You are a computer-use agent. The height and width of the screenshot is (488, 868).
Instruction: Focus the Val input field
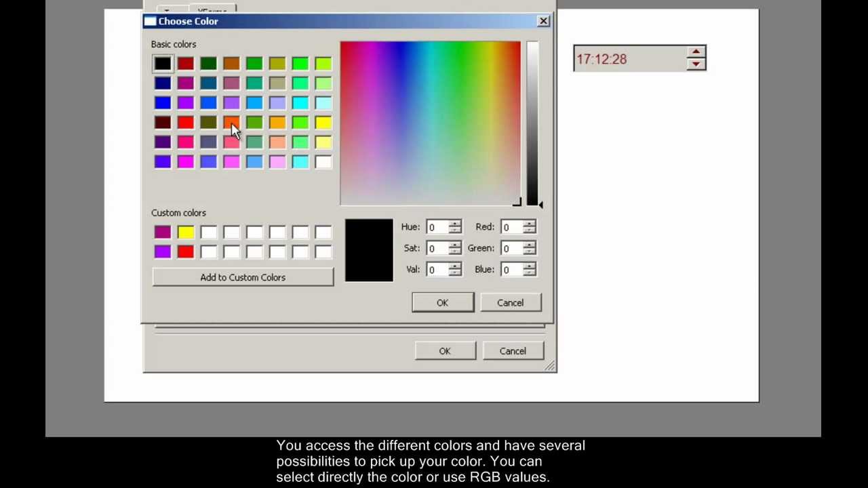[438, 270]
